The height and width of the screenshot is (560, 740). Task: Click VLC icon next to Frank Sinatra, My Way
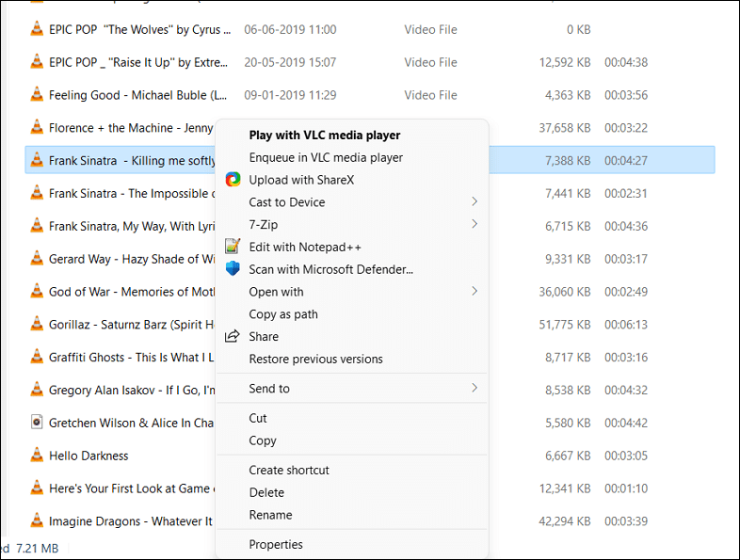point(37,226)
